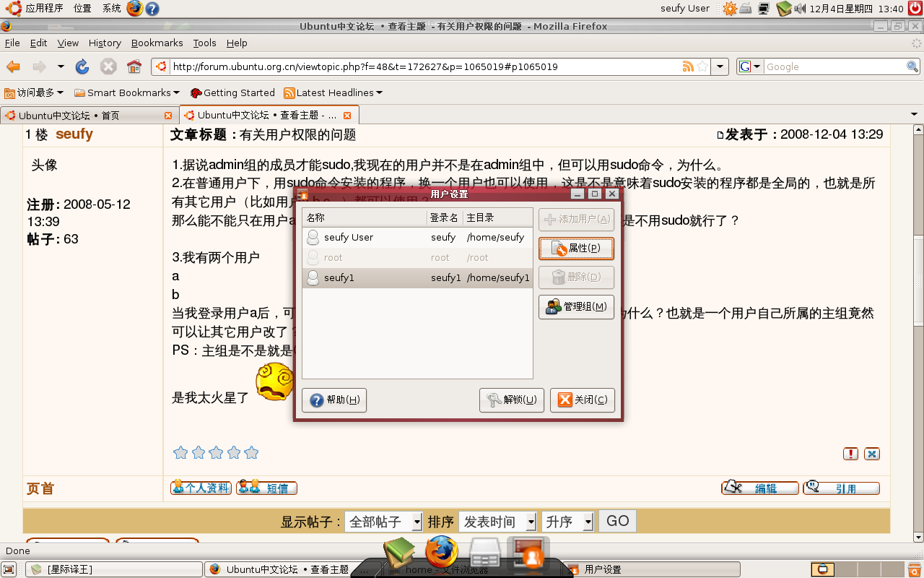The width and height of the screenshot is (924, 578).
Task: Click volume speaker icon in panel
Action: coord(800,9)
